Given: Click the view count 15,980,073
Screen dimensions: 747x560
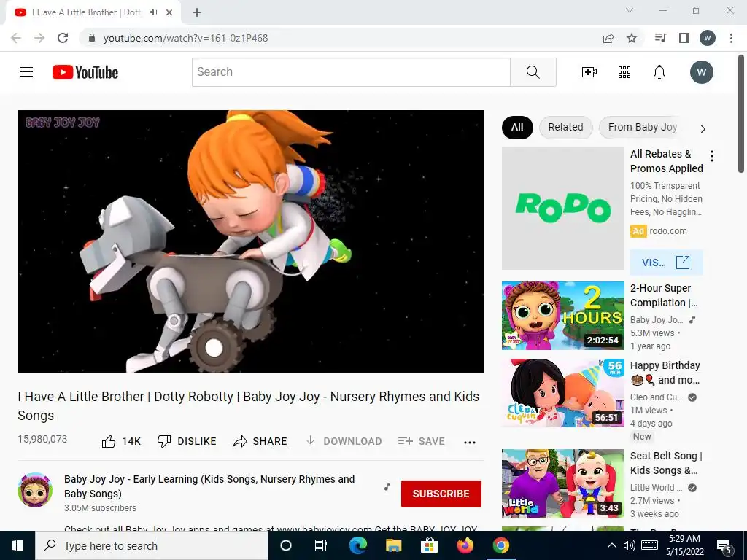Looking at the screenshot, I should pos(42,439).
